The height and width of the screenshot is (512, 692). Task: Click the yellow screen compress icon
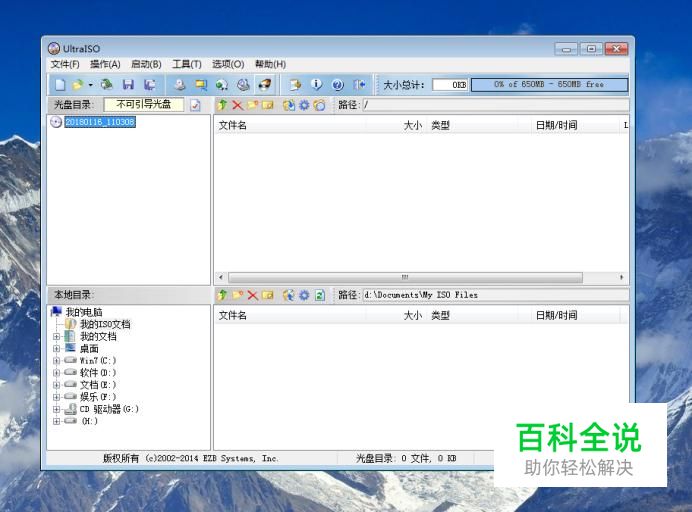(201, 84)
